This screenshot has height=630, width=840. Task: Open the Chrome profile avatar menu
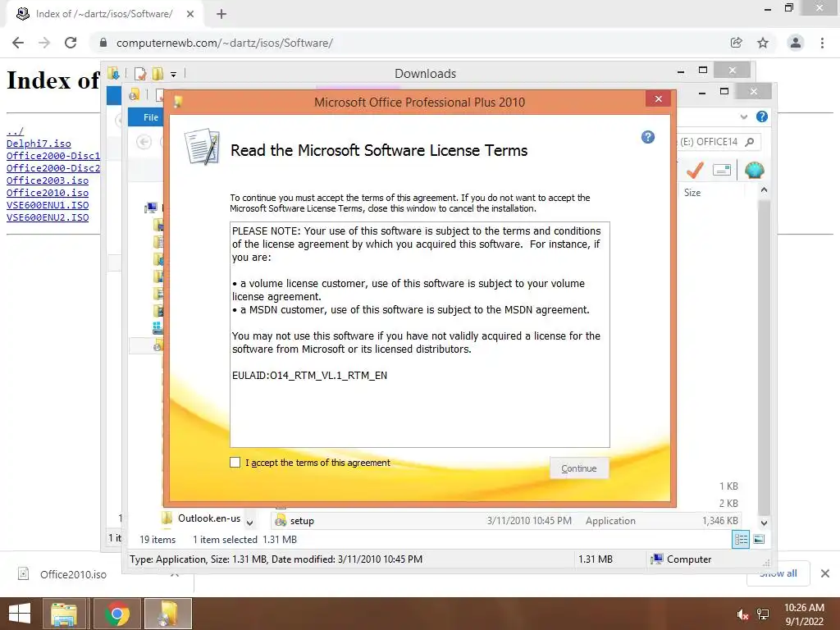(x=796, y=43)
